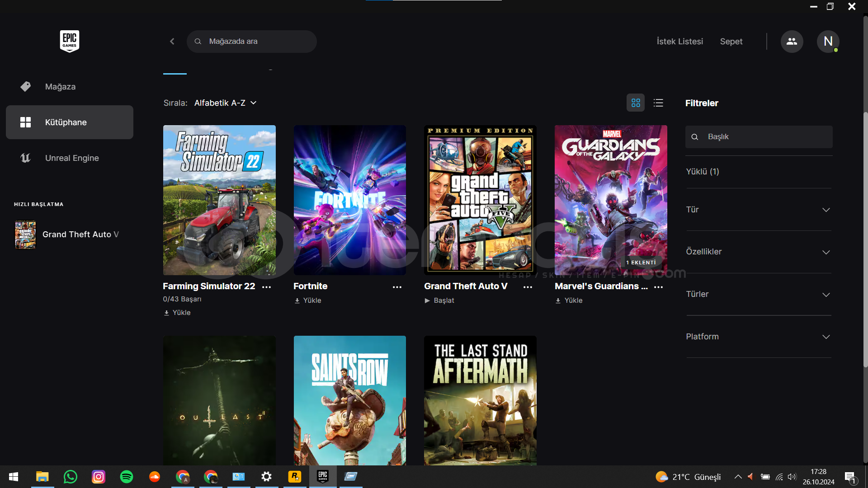868x488 pixels.
Task: Open the friends list icon
Action: (x=792, y=41)
